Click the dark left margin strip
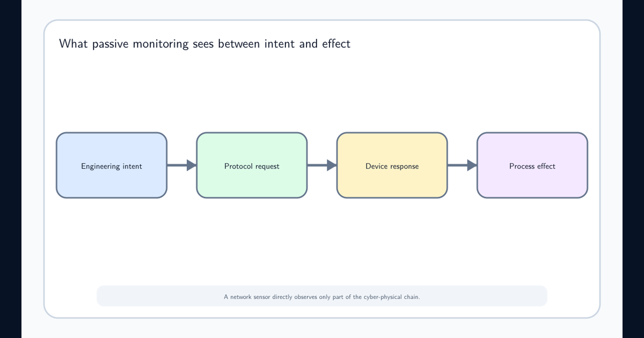Image resolution: width=644 pixels, height=338 pixels. point(11,169)
